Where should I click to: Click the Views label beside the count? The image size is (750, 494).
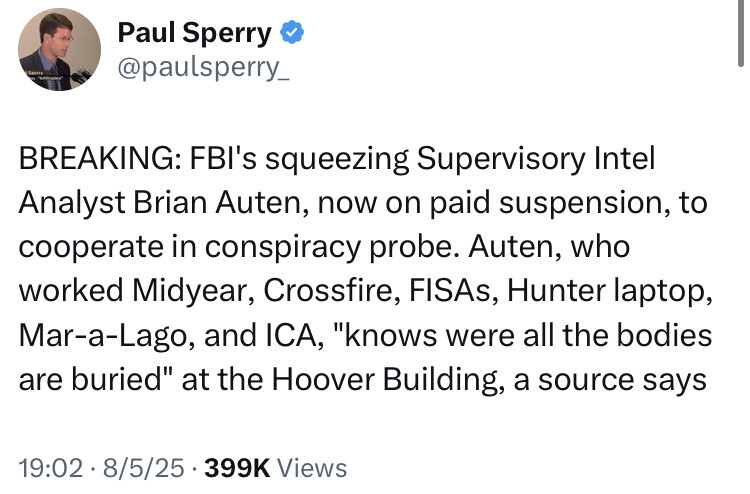311,467
